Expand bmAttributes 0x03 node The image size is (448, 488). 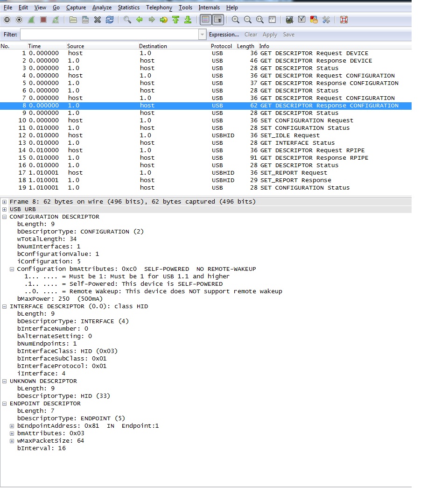tap(12, 433)
